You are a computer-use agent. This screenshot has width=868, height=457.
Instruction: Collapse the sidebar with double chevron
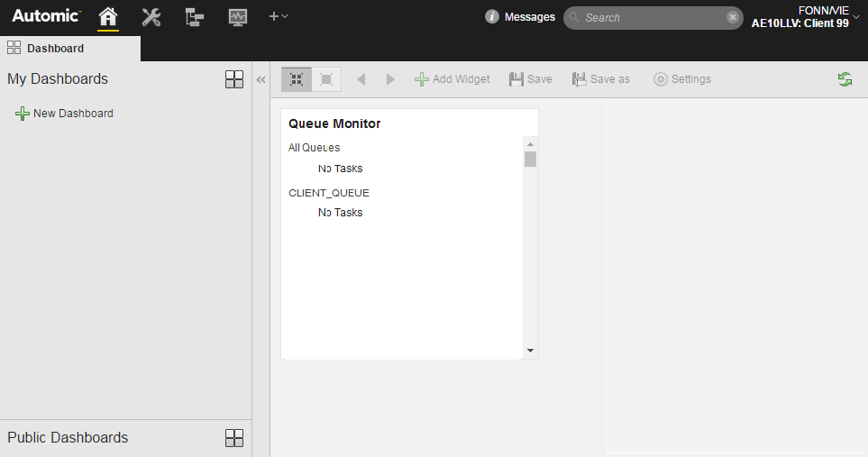tap(260, 79)
